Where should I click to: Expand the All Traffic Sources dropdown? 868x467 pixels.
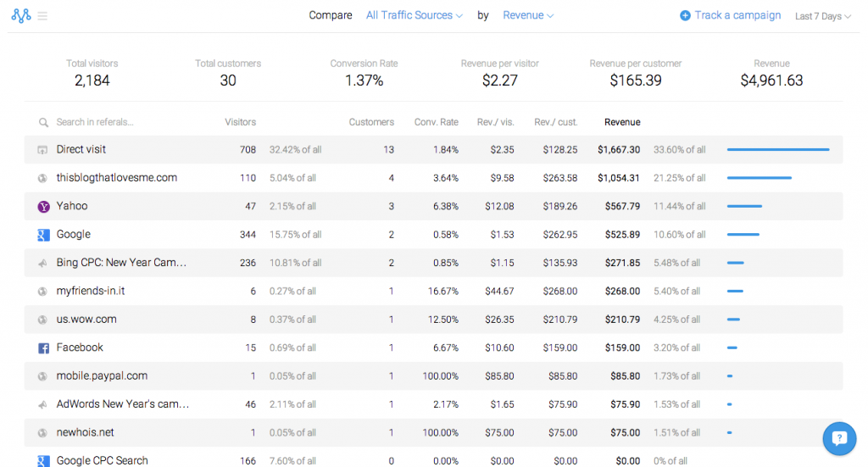(414, 15)
